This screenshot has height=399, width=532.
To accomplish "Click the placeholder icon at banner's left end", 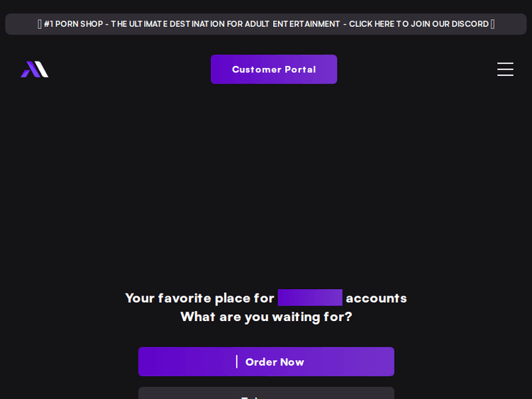I will click(40, 24).
